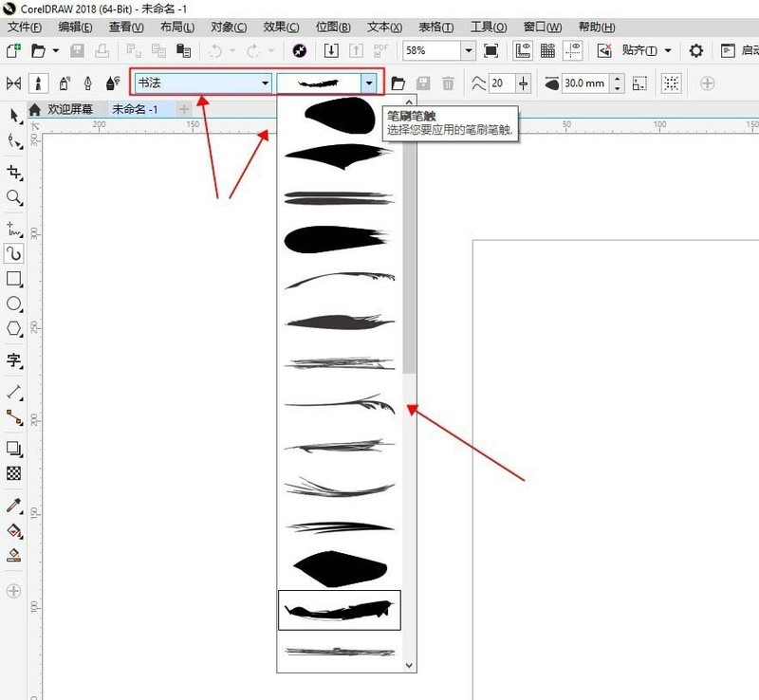Select the Rectangle tool

pos(14,279)
